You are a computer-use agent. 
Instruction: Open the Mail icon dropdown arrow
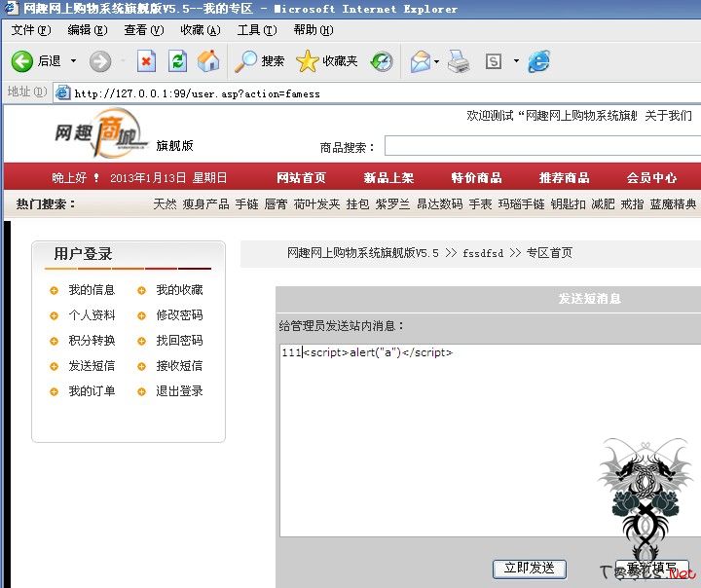436,61
